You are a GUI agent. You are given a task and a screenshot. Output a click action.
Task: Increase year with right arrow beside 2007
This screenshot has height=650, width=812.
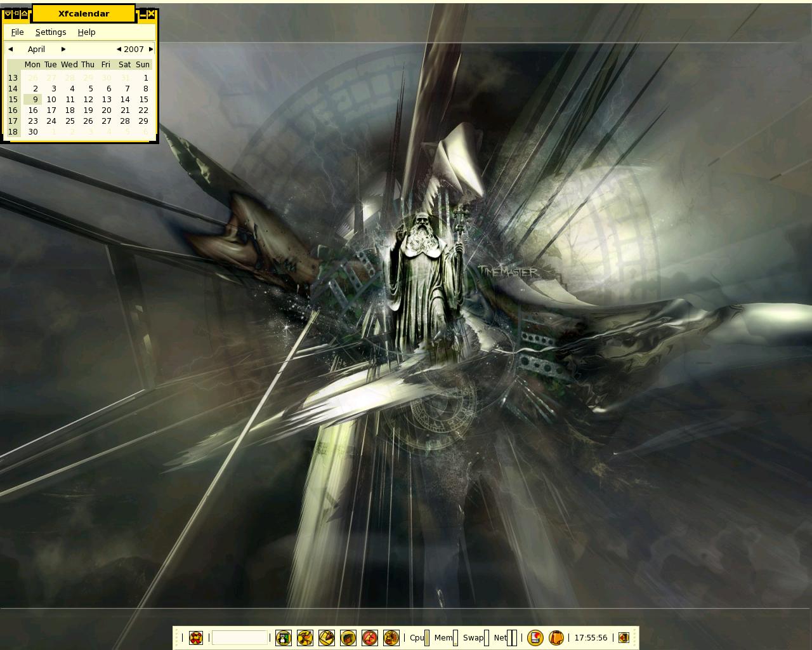(151, 49)
